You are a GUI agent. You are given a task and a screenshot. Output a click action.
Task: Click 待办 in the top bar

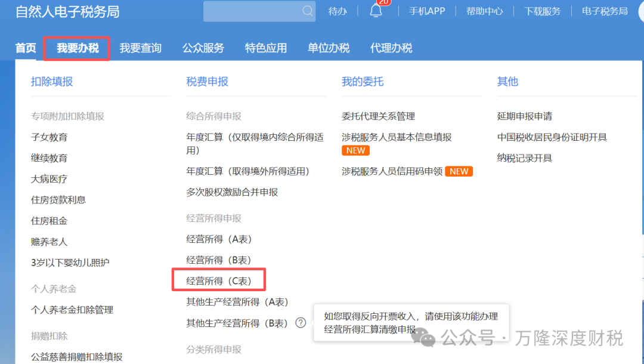(x=338, y=11)
